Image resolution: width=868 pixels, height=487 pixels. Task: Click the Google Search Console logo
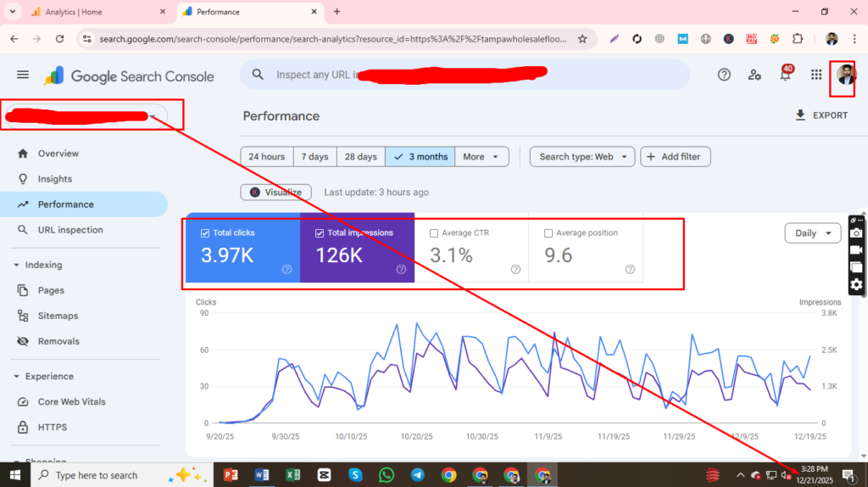coord(129,76)
